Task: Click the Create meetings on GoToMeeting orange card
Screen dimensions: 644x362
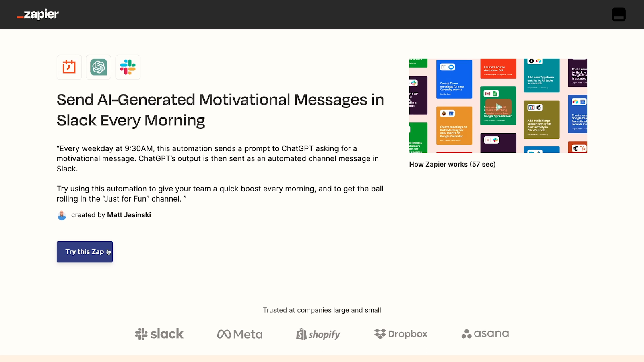Action: [x=454, y=125]
